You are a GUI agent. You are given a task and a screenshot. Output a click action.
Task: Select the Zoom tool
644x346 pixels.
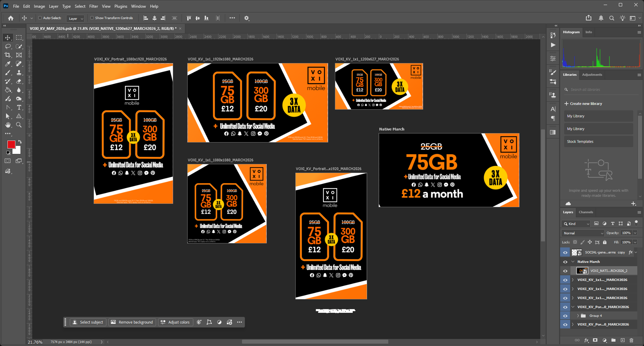pyautogui.click(x=19, y=125)
